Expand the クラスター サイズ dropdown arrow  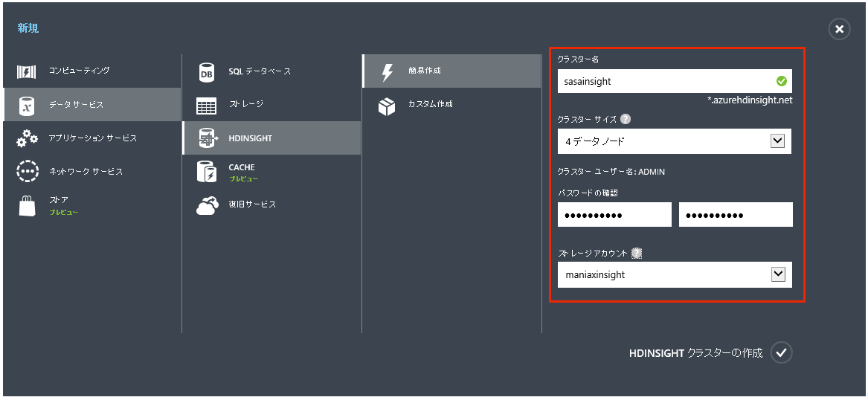[x=777, y=141]
